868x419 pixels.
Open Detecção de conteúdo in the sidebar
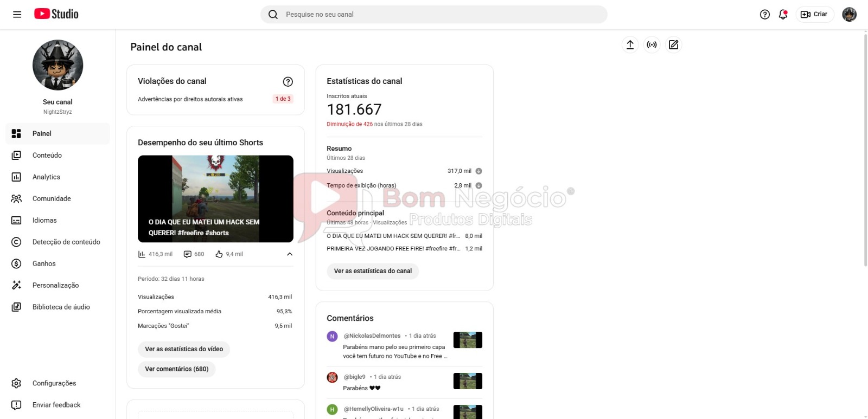click(58, 242)
